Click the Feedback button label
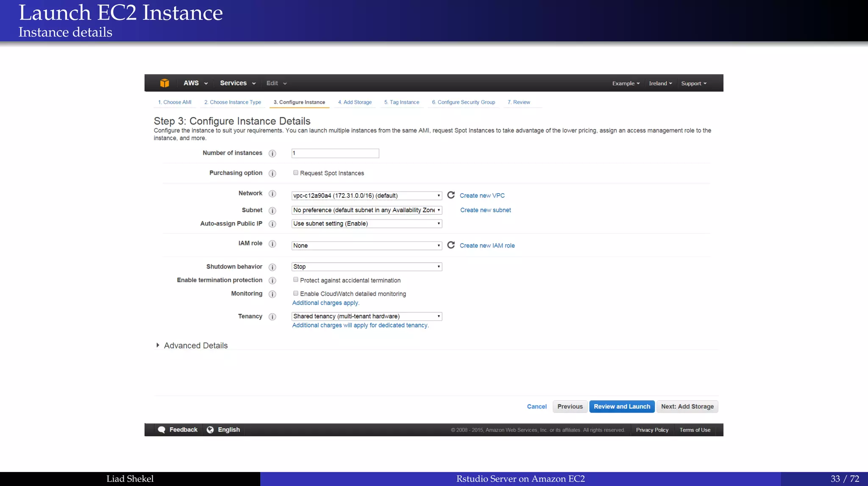Screen dimensions: 868x486 (x=184, y=430)
